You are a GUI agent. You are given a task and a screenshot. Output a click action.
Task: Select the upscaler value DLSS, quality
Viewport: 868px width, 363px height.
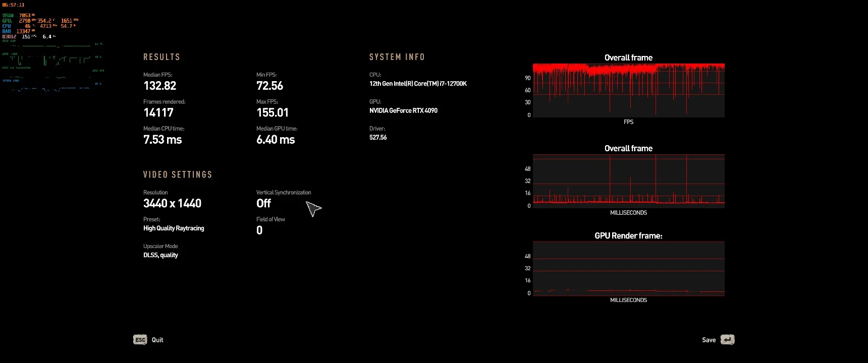160,255
